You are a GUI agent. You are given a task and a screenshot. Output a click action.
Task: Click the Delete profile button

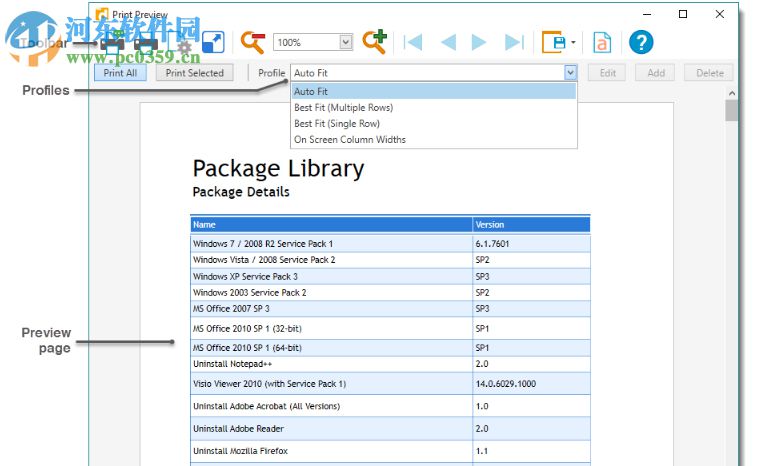pyautogui.click(x=710, y=73)
